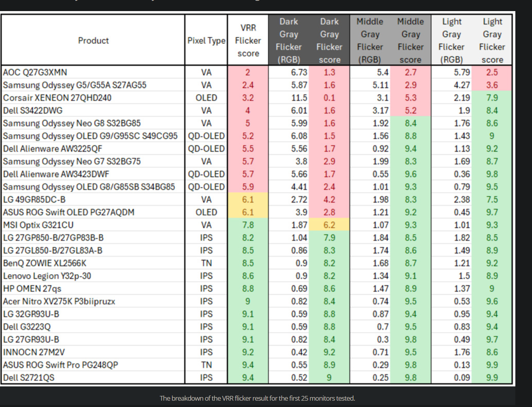This screenshot has height=407, width=532.
Task: Select Dell Alienware AW3423DWF product name
Action: (56, 174)
